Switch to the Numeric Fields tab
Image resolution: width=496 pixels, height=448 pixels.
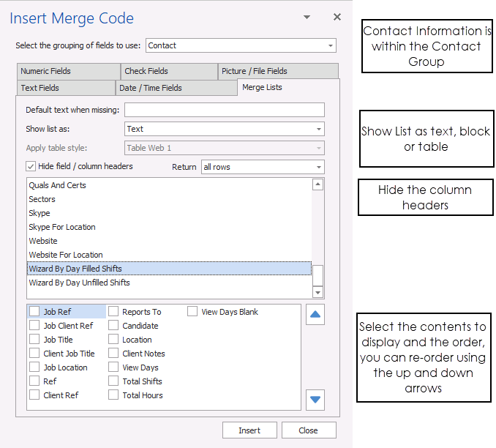[x=67, y=71]
